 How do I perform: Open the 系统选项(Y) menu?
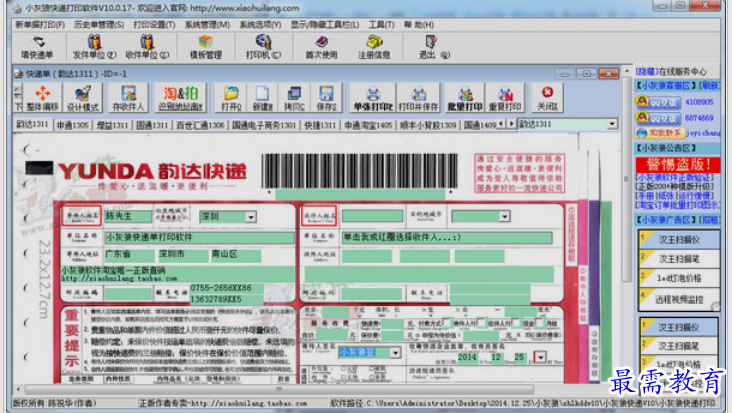pos(260,25)
